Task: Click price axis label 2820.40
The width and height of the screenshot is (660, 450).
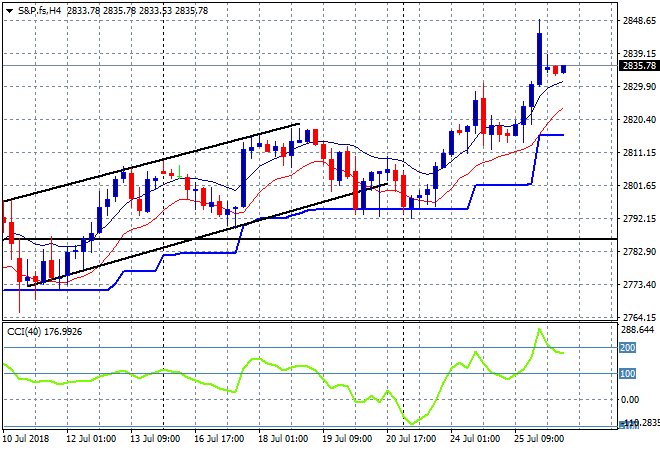Action: [639, 120]
